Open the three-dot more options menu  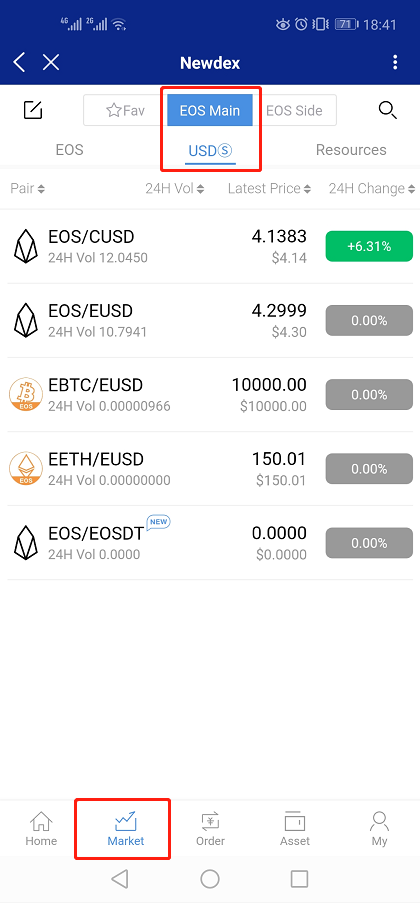[x=395, y=62]
